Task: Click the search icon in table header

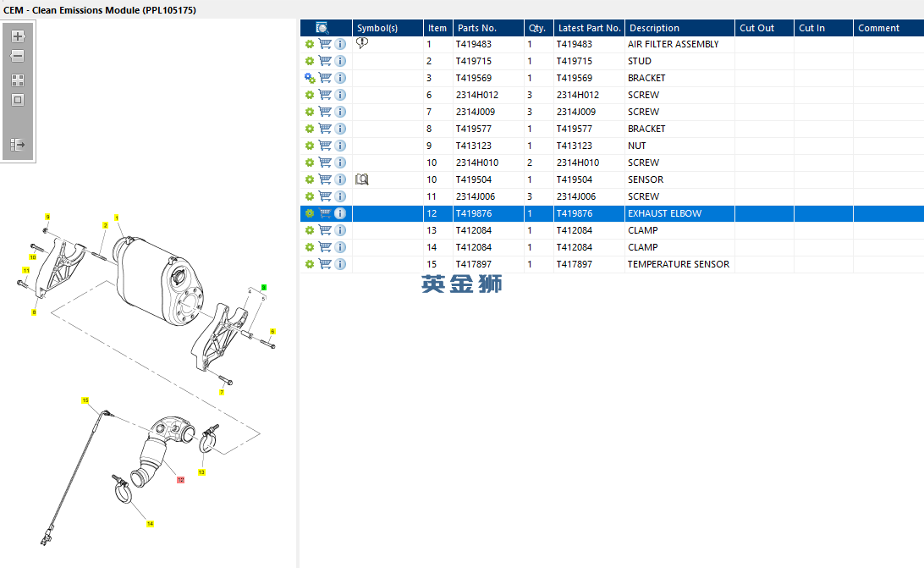Action: 322,28
